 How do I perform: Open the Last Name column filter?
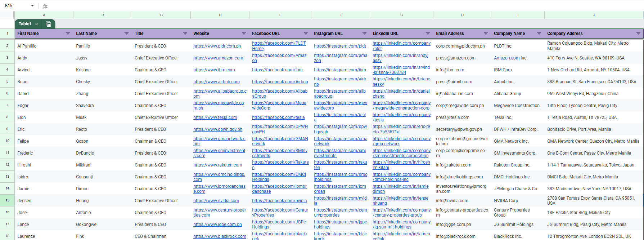click(126, 34)
